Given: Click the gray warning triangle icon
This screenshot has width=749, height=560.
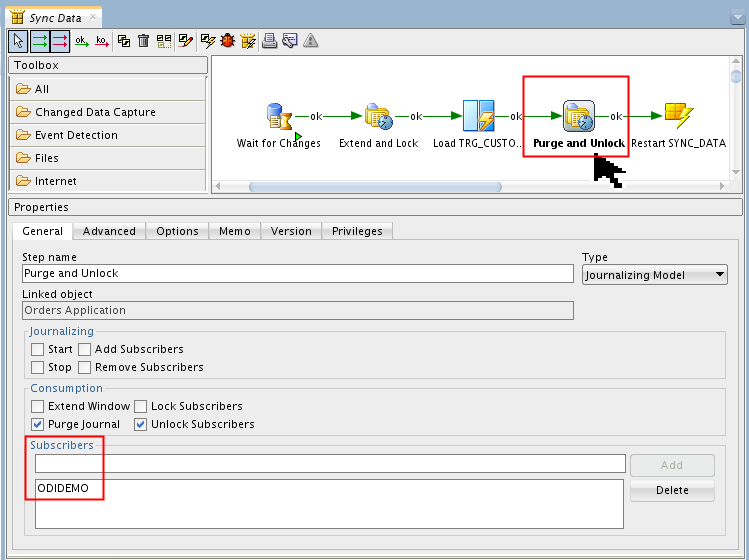Looking at the screenshot, I should [310, 41].
